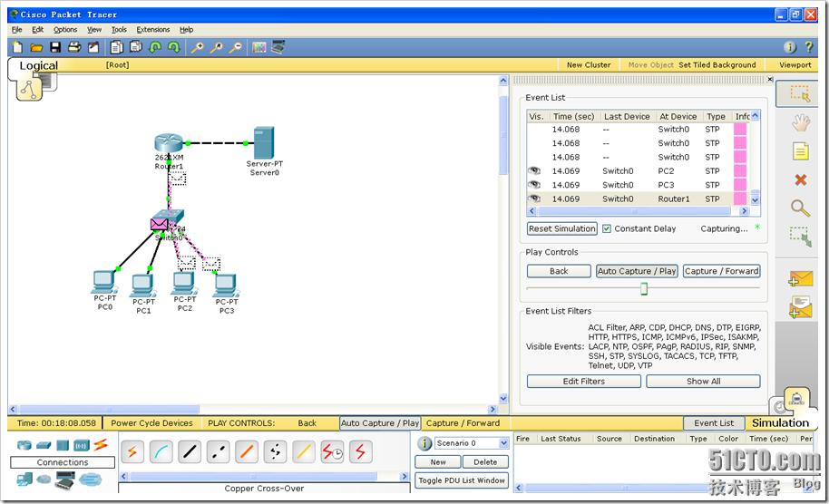Toggle the Constant Delay checkbox

tap(607, 228)
